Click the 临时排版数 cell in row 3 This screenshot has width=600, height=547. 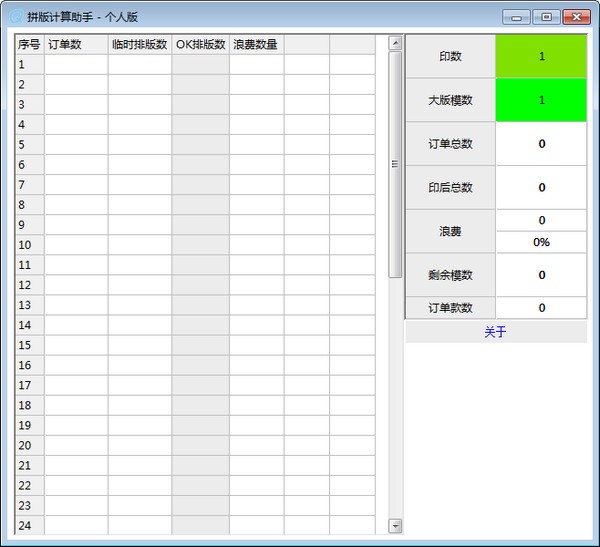pos(140,104)
